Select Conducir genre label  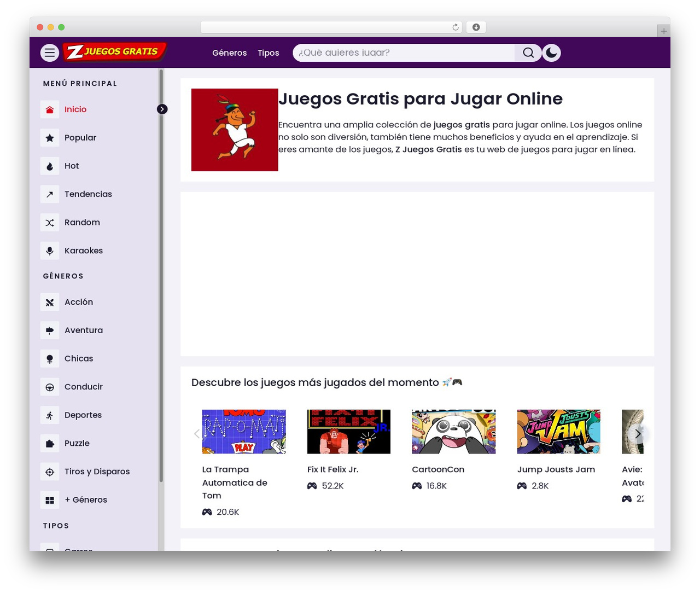(84, 387)
